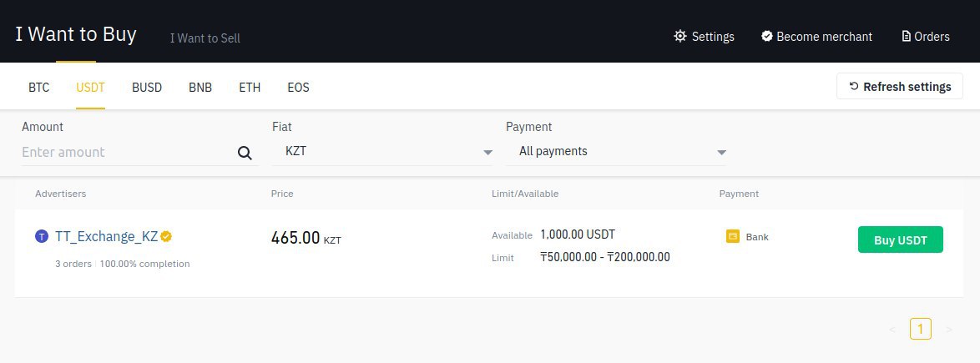Image resolution: width=980 pixels, height=363 pixels.
Task: Open the All payments dropdown
Action: tap(616, 152)
